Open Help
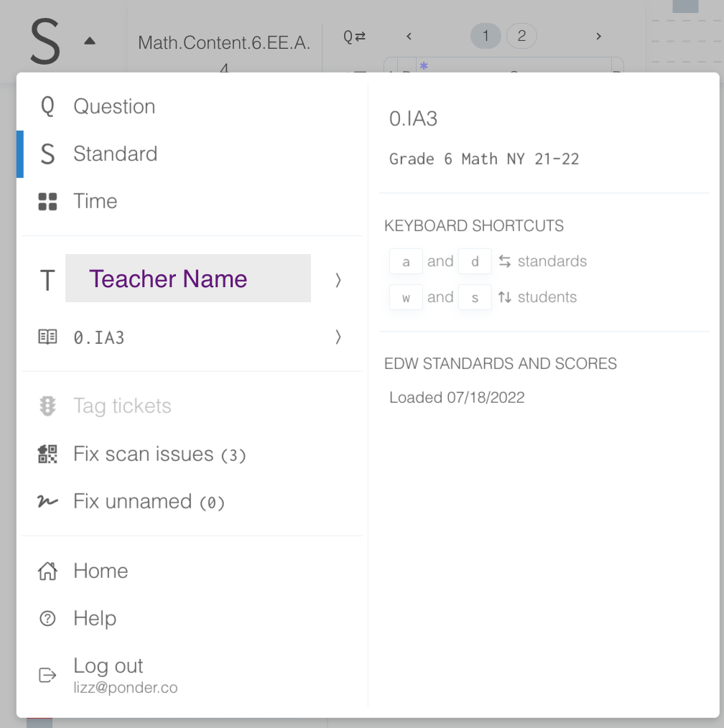This screenshot has height=728, width=724. coord(191,618)
